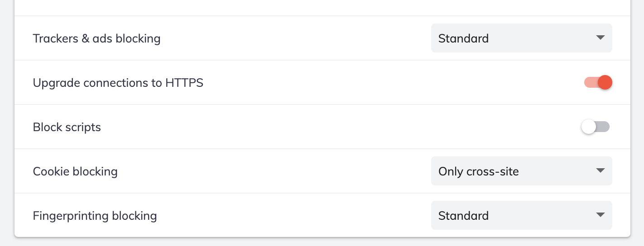Disable Upgrade connections to HTTPS toggle
644x246 pixels.
(598, 83)
